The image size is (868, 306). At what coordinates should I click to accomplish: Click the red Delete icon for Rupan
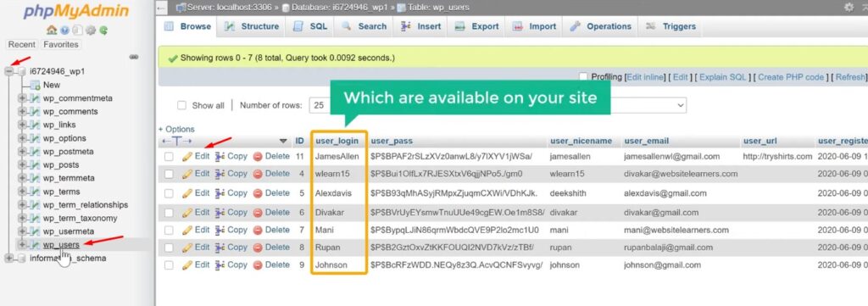point(258,248)
